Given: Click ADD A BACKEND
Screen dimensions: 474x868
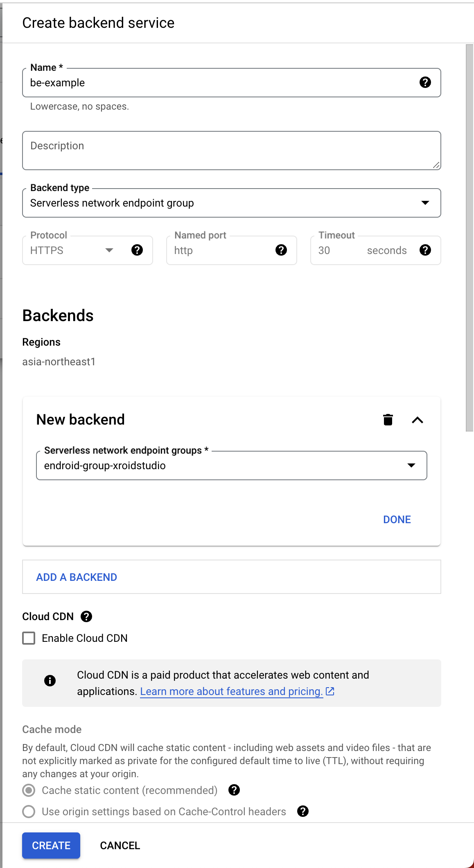Looking at the screenshot, I should [x=77, y=577].
